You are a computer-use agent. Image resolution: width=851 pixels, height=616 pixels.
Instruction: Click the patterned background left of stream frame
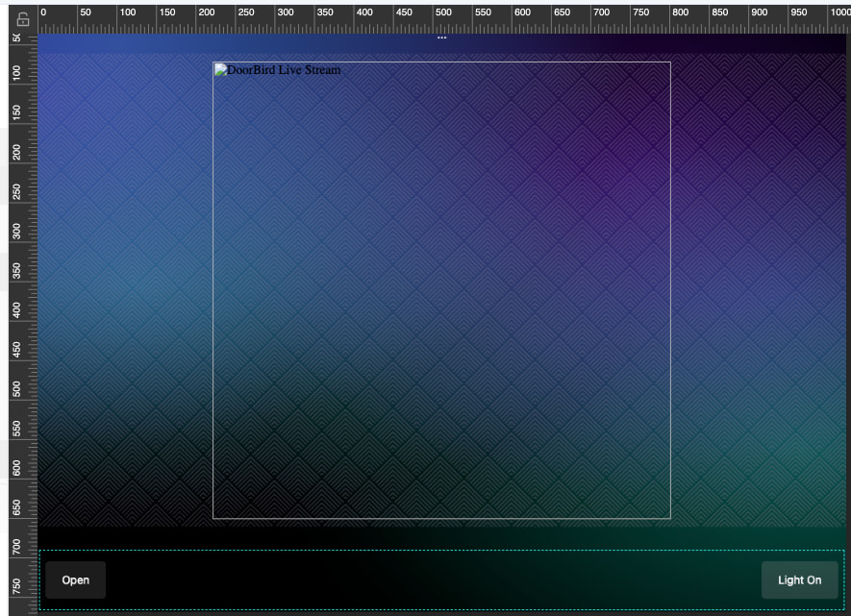(125, 288)
